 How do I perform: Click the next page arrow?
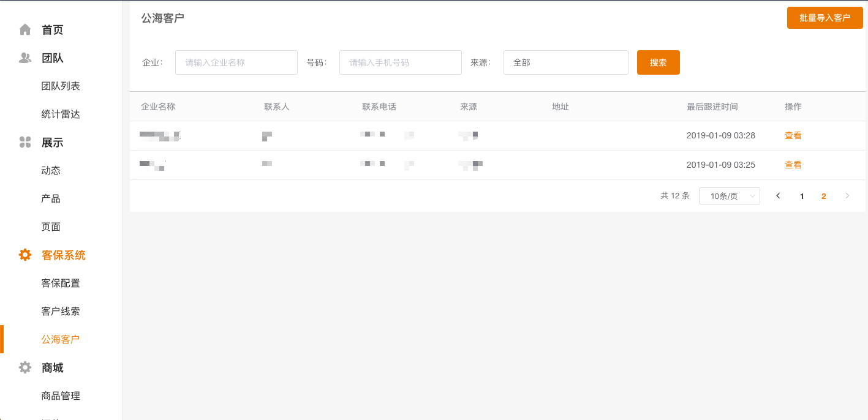[x=847, y=196]
